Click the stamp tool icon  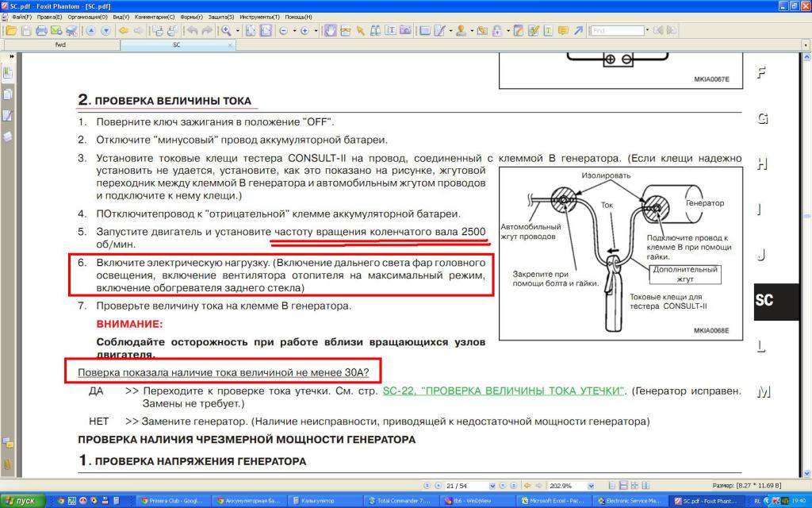(x=461, y=31)
